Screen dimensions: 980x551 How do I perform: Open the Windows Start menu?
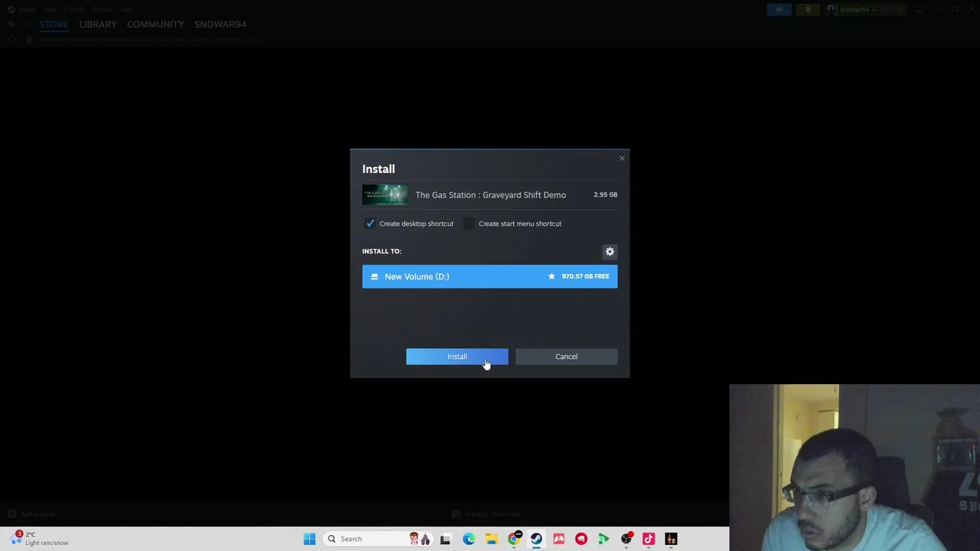point(309,539)
